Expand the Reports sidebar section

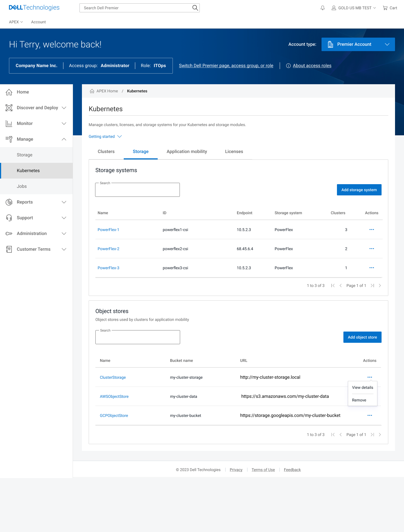coord(64,202)
